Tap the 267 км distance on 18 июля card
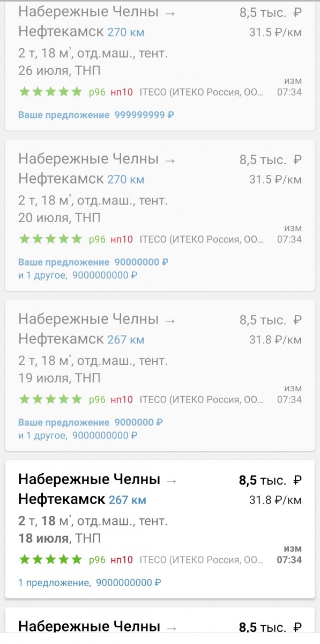 [x=128, y=500]
